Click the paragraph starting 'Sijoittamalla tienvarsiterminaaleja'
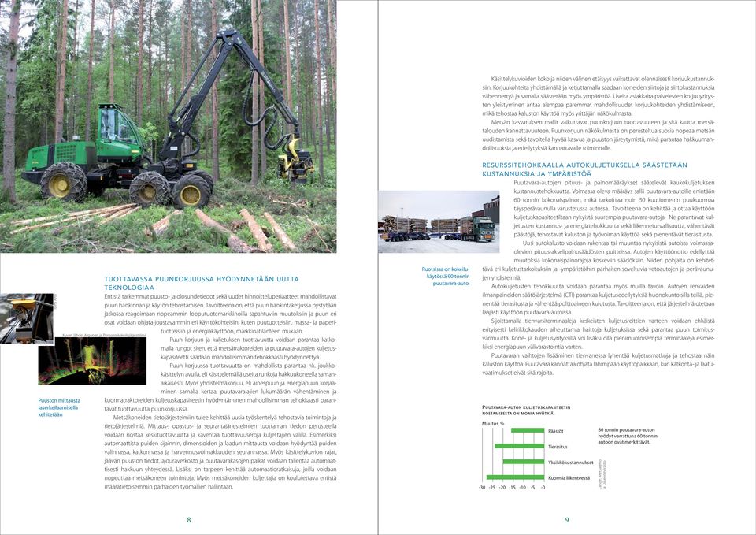This screenshot has width=756, height=535. tap(598, 334)
